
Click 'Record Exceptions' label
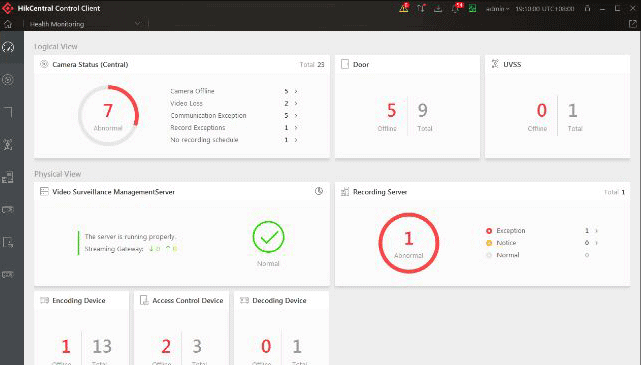198,128
